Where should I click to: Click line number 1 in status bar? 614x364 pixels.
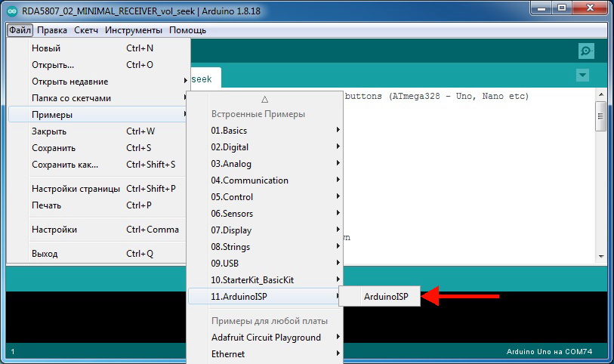coord(13,351)
